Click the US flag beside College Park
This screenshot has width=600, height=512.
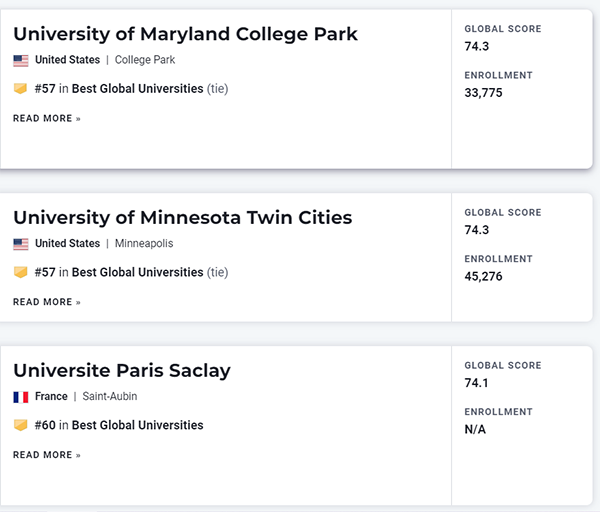pyautogui.click(x=21, y=60)
